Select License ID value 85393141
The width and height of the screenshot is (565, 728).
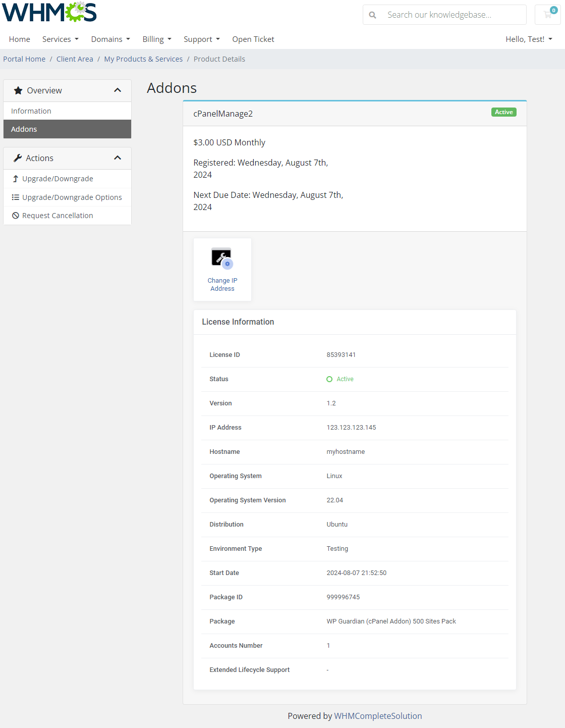click(341, 355)
